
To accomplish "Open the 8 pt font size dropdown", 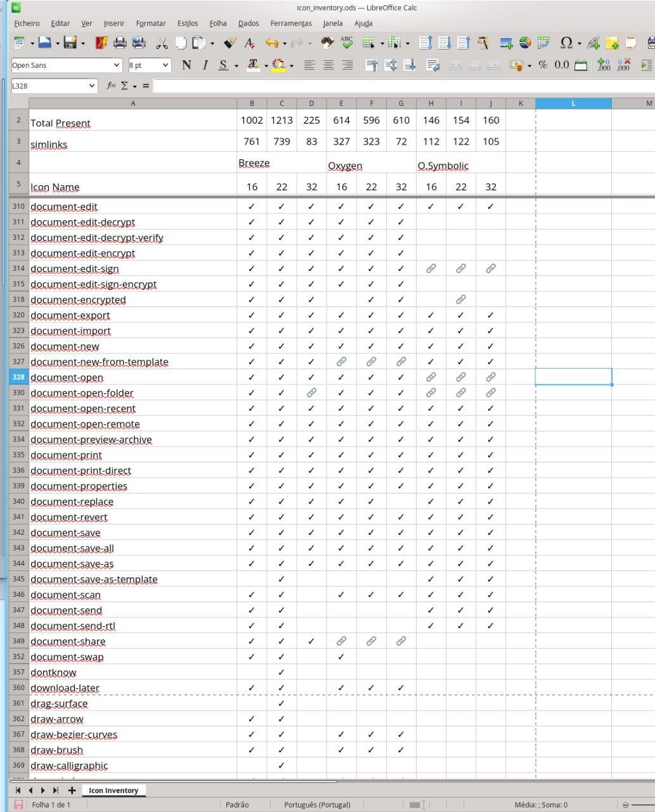I will [x=165, y=65].
